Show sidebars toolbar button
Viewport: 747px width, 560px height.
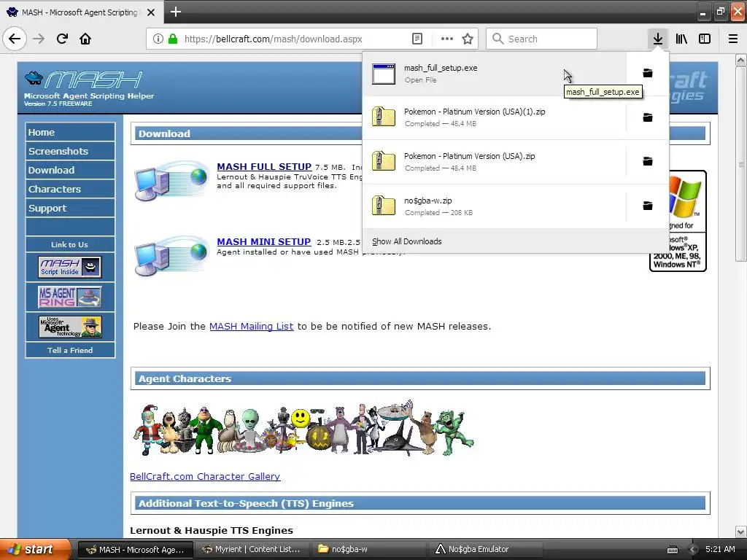705,39
